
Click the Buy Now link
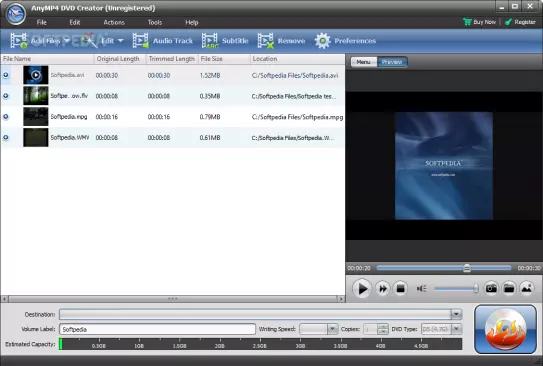click(x=480, y=22)
